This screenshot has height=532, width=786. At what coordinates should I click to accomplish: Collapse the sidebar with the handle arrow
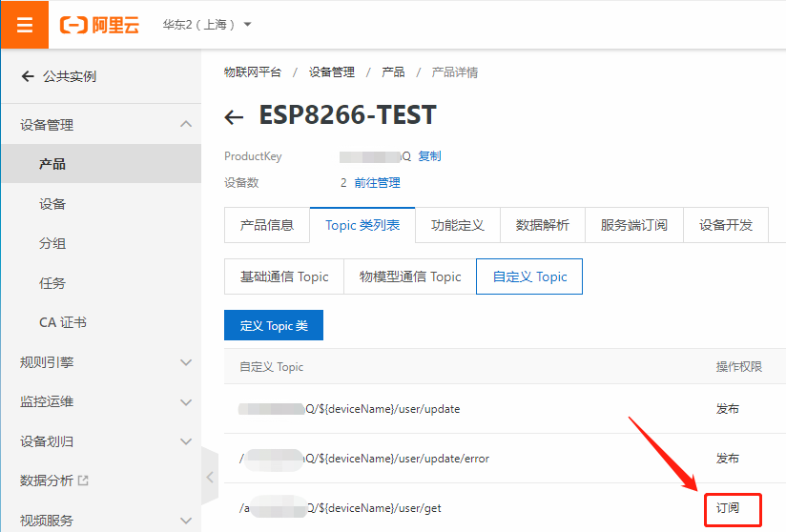click(210, 478)
